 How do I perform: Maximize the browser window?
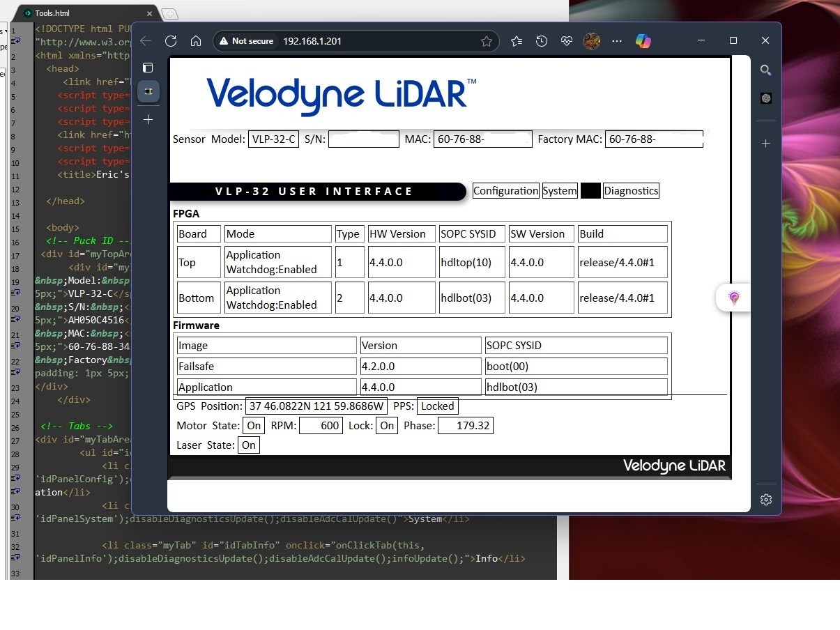[733, 41]
